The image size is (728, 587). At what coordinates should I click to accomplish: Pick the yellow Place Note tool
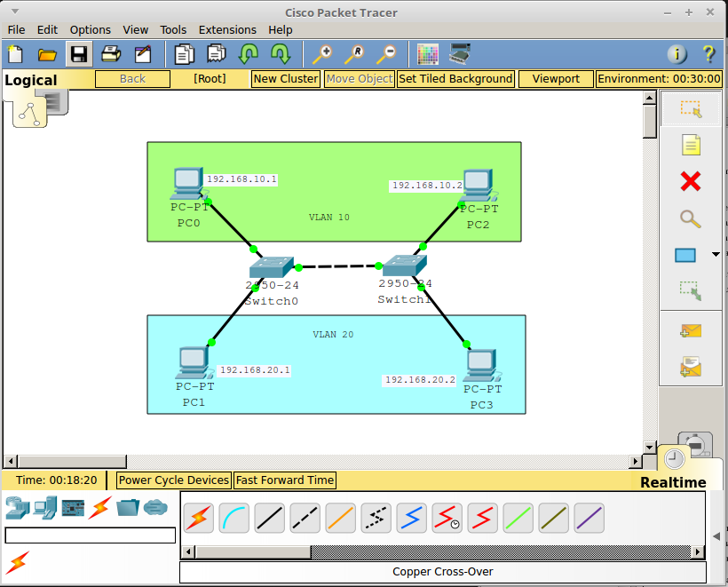tap(690, 144)
